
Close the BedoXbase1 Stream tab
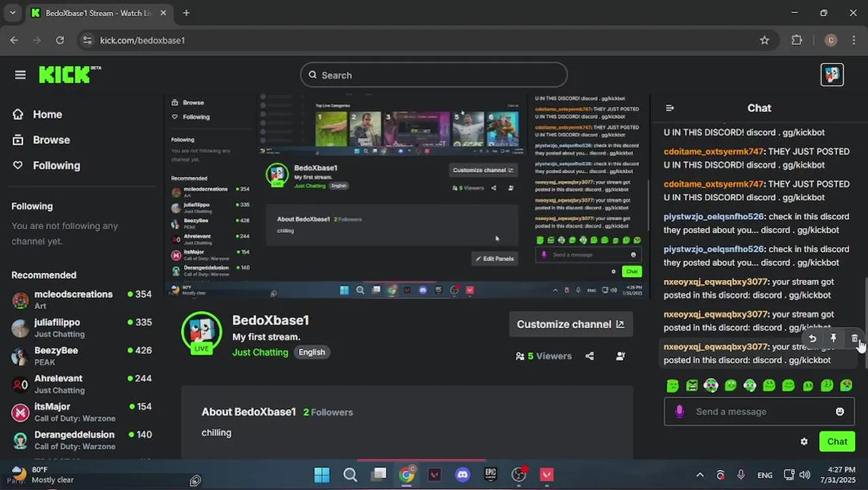[x=161, y=13]
